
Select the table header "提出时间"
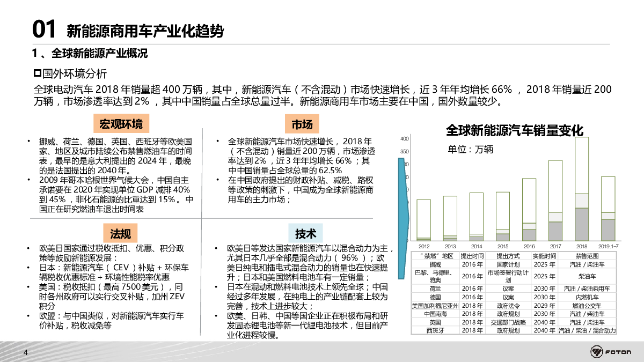pos(472,256)
